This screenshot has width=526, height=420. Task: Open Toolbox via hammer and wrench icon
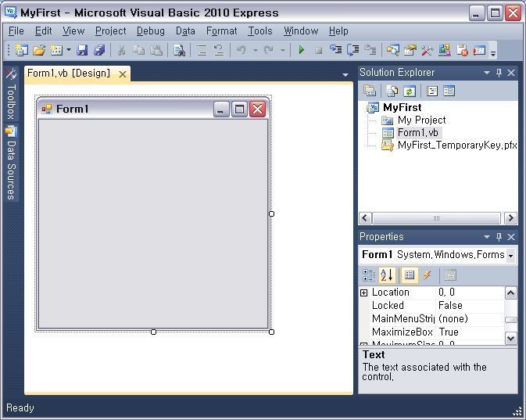[427, 50]
